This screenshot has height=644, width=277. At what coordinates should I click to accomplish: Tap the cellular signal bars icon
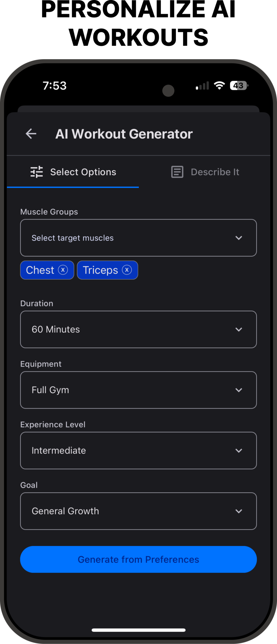coord(202,86)
